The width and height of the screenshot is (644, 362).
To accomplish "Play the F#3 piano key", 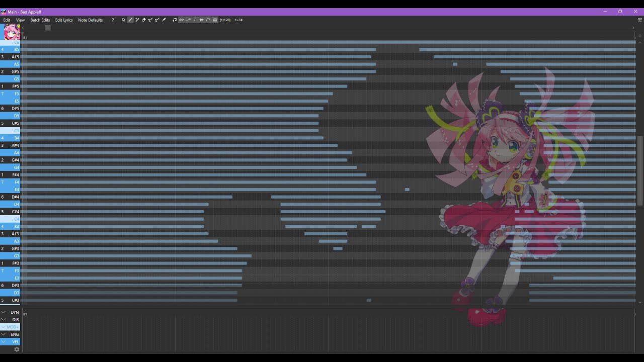I will tap(10, 263).
